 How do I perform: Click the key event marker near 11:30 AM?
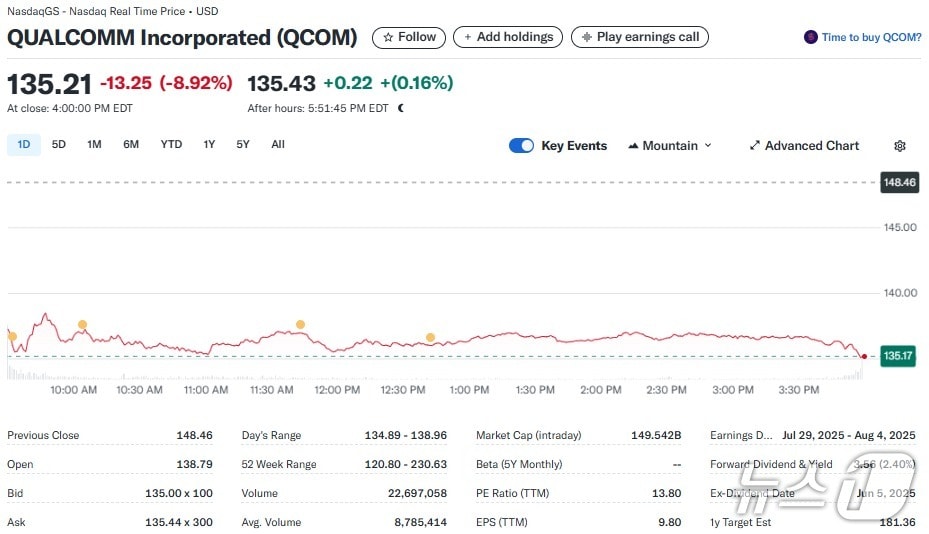coord(300,324)
